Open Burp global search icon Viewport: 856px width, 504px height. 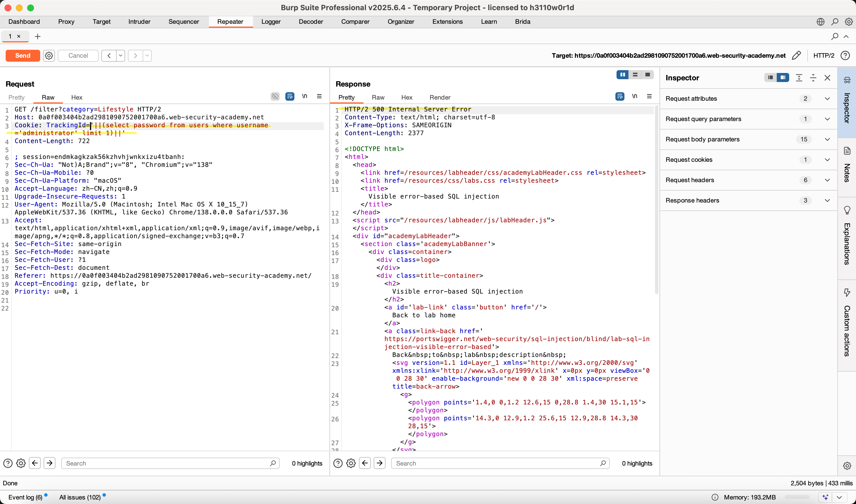tap(834, 22)
